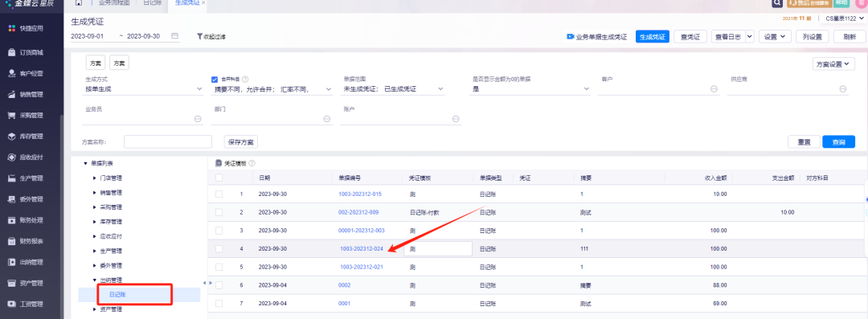868x319 pixels.
Task: Click the blue 查询 button
Action: (x=838, y=141)
